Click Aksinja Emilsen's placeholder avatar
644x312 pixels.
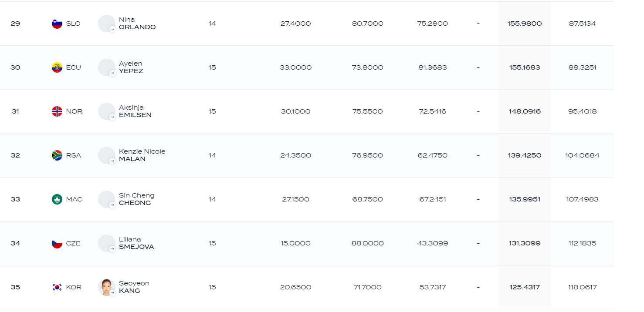106,111
